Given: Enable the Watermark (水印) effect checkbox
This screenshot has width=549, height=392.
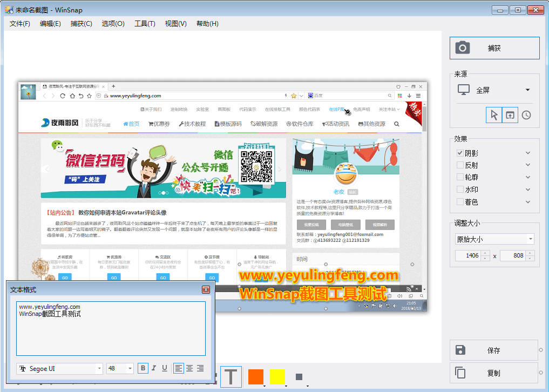Looking at the screenshot, I should (x=460, y=190).
